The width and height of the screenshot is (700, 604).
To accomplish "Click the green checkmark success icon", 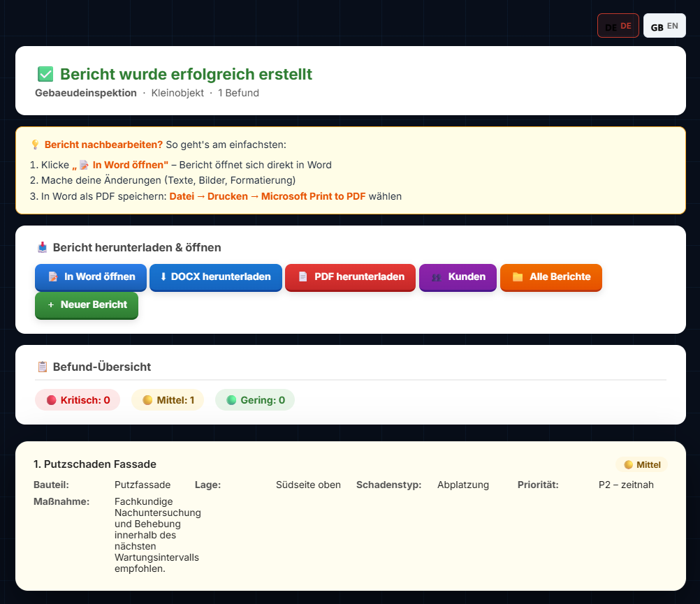I will (45, 74).
